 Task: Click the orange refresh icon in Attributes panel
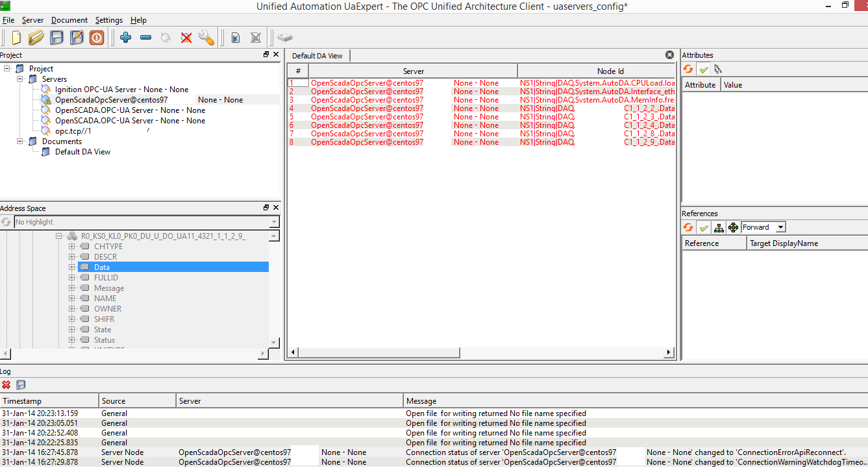688,69
